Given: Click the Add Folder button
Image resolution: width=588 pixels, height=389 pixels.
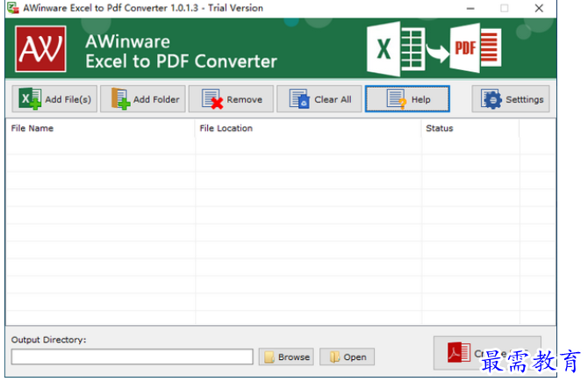Looking at the screenshot, I should 143,99.
